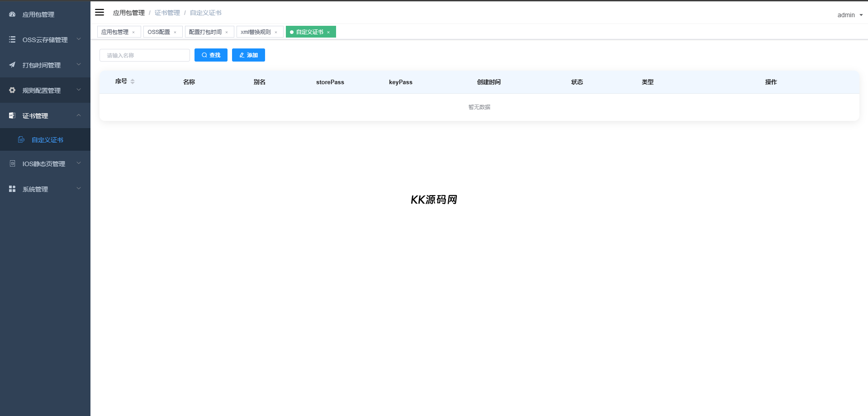Click the 打包时间管理 paper plane icon
Screen dimensions: 868x416
(x=12, y=65)
